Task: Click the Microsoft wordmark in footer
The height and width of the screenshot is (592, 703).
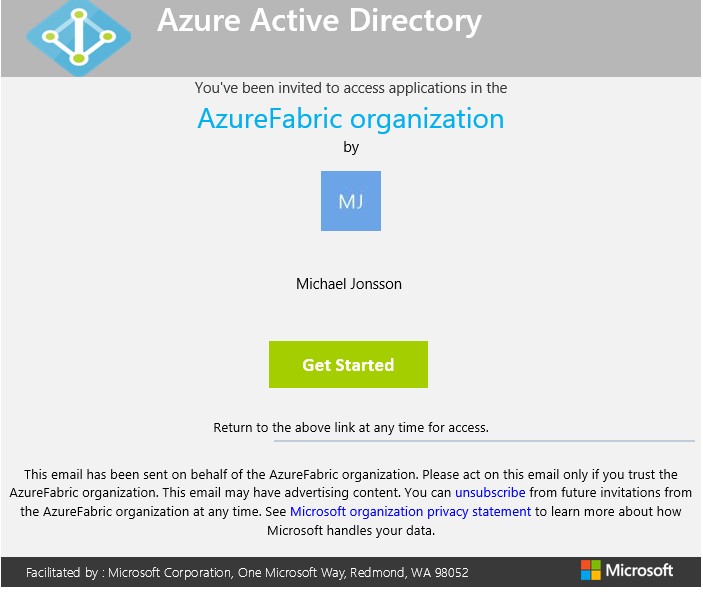Action: [x=639, y=570]
